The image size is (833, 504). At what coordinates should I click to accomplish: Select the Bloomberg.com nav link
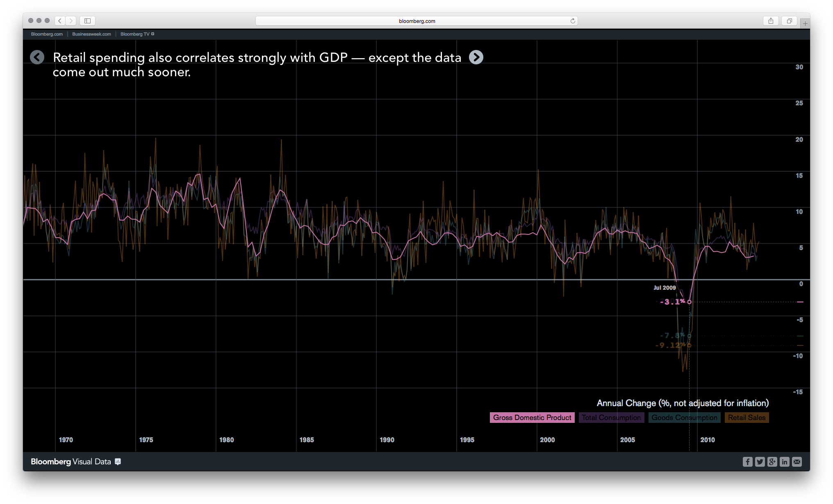tap(46, 34)
